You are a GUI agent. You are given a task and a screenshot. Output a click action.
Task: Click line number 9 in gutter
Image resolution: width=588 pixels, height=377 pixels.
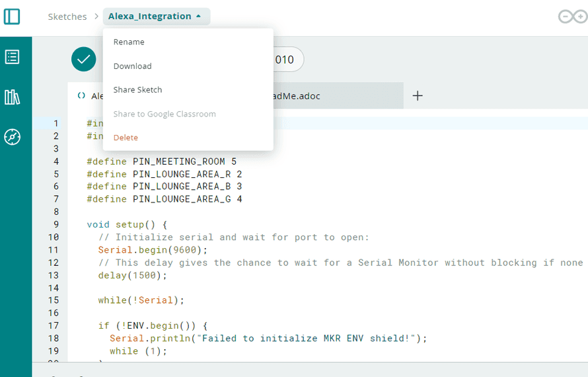[56, 224]
